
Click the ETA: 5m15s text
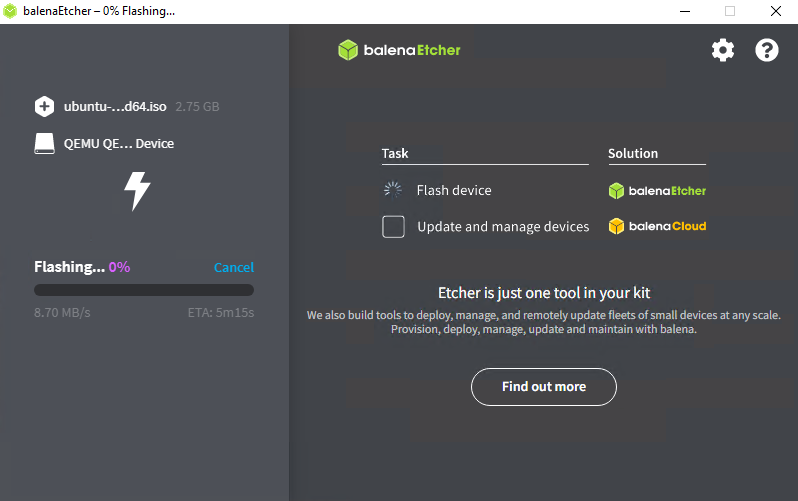pyautogui.click(x=221, y=313)
